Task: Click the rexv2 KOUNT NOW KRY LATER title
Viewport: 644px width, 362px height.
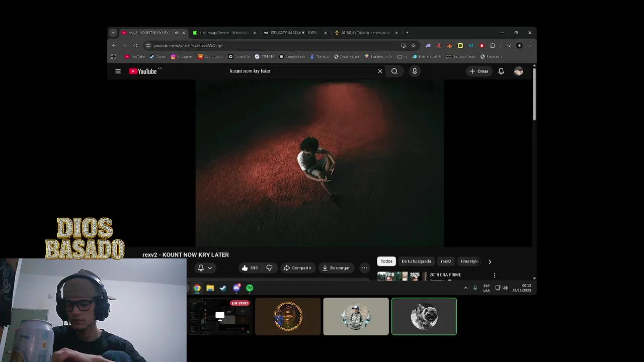Action: tap(186, 255)
